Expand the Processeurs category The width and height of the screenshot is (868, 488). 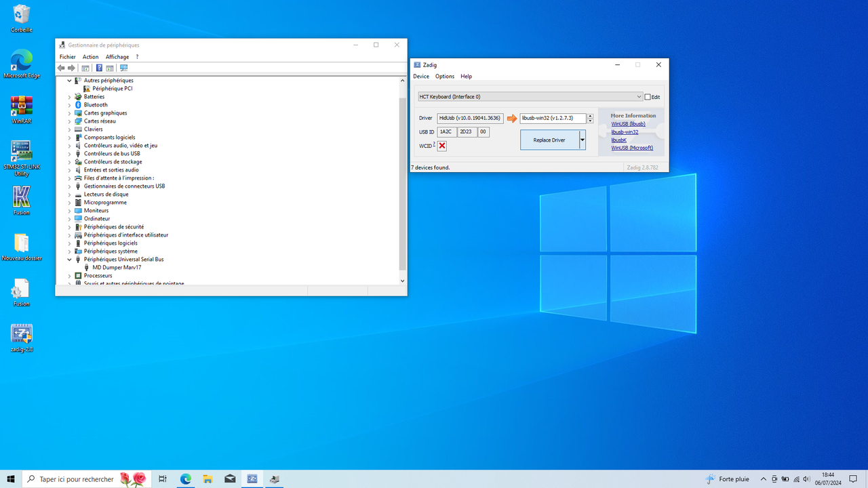point(69,276)
